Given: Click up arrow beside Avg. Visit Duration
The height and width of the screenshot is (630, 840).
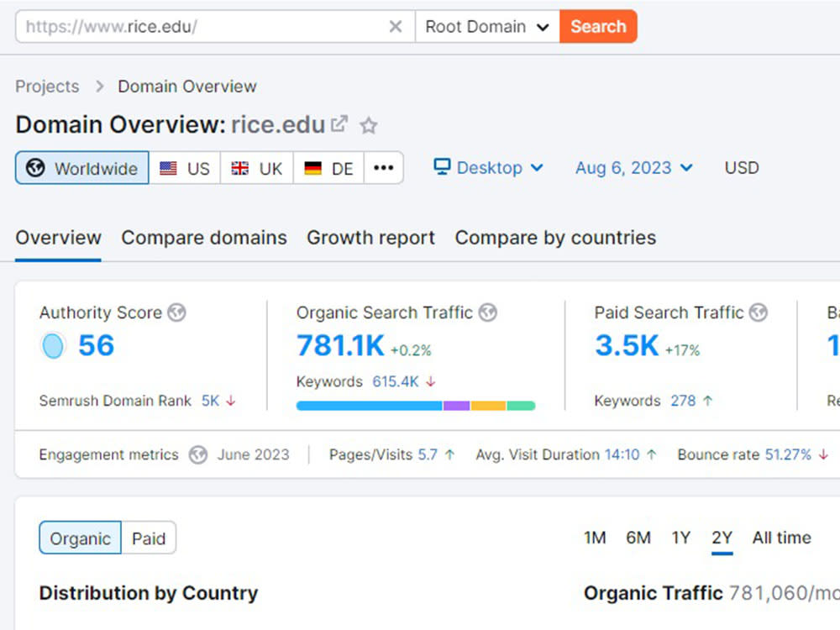Looking at the screenshot, I should 652,454.
